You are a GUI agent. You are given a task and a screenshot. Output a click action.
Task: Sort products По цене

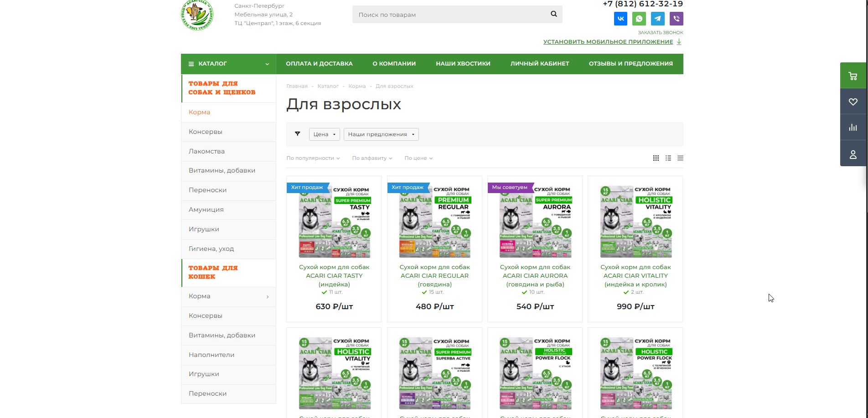pos(418,158)
